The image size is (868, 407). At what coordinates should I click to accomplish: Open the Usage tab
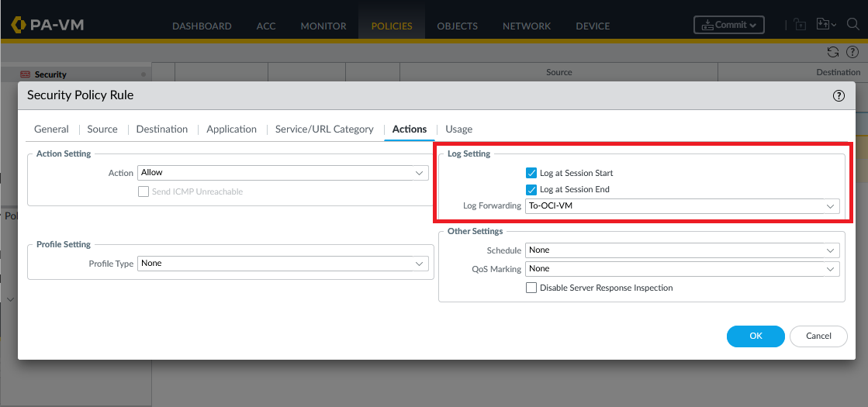coord(458,129)
